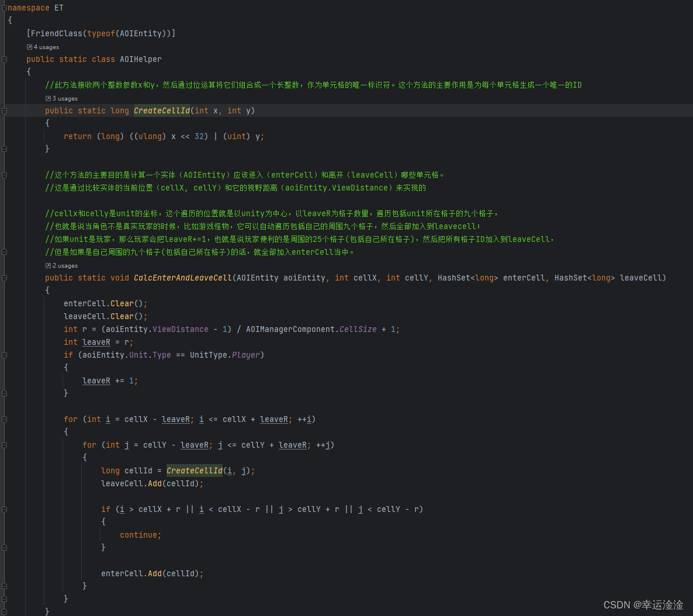Click the comment starting 此方法接收两个整数参数

point(313,85)
